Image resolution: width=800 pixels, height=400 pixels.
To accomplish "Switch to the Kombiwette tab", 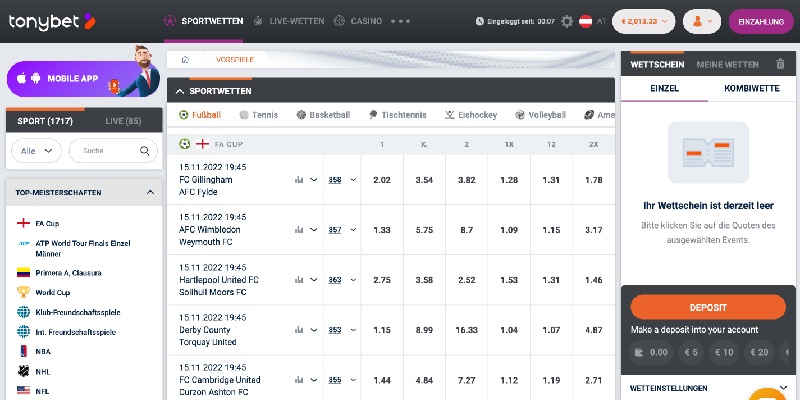I will tap(752, 88).
